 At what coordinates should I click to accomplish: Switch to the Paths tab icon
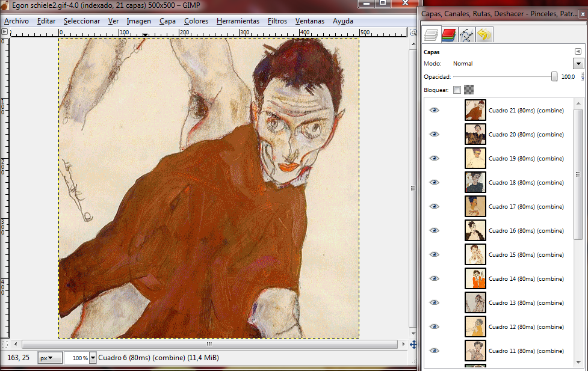466,35
